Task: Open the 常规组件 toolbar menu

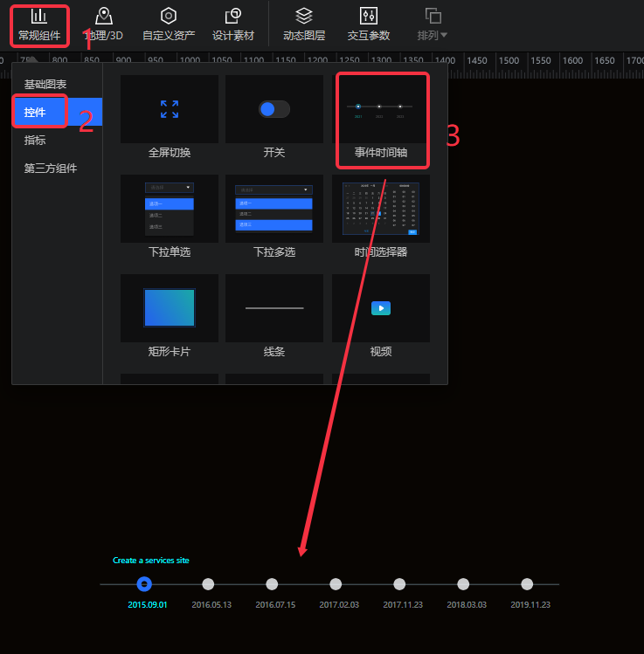Action: (x=39, y=24)
